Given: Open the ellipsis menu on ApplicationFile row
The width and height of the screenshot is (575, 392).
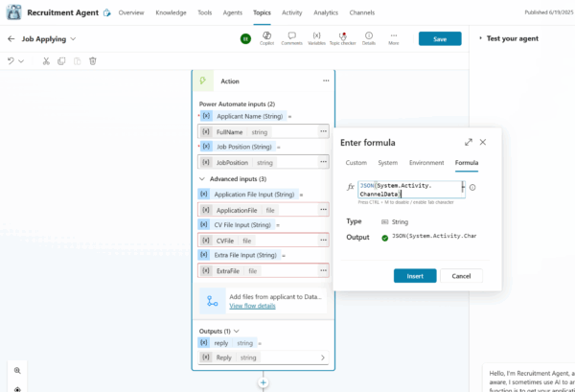Looking at the screenshot, I should click(323, 209).
